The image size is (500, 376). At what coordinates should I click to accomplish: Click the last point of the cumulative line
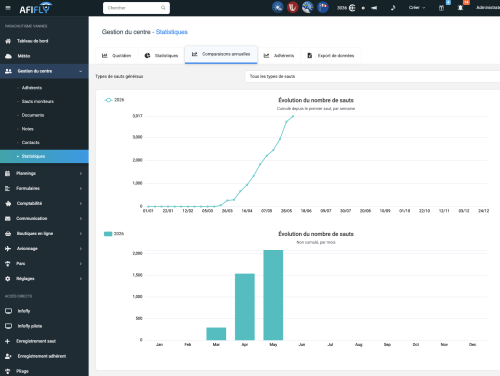pos(293,116)
